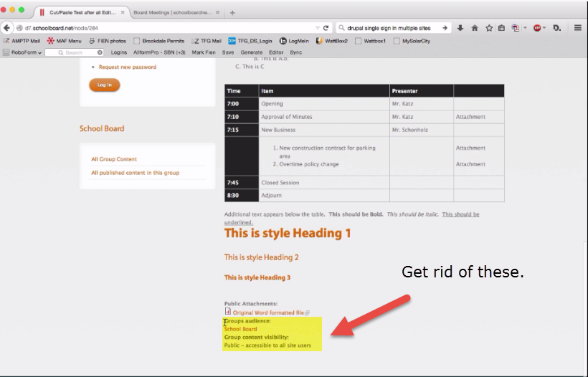Open the downloads arrow icon
The width and height of the screenshot is (588, 377).
pyautogui.click(x=460, y=28)
